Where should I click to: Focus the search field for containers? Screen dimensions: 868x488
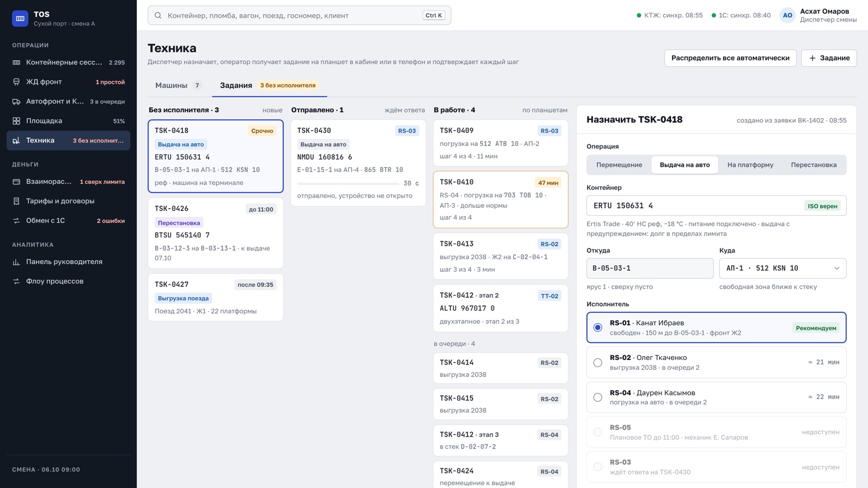tap(299, 15)
